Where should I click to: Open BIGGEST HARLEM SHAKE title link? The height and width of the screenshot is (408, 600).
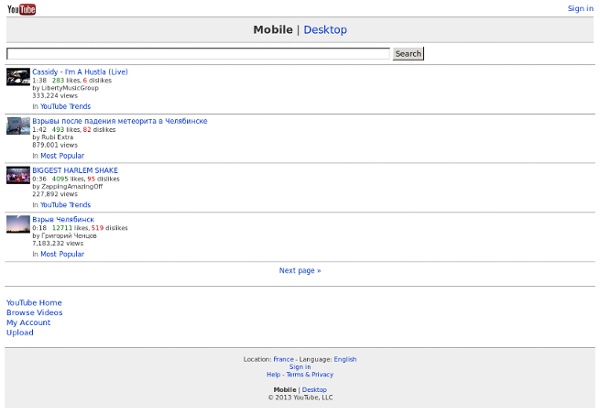75,170
